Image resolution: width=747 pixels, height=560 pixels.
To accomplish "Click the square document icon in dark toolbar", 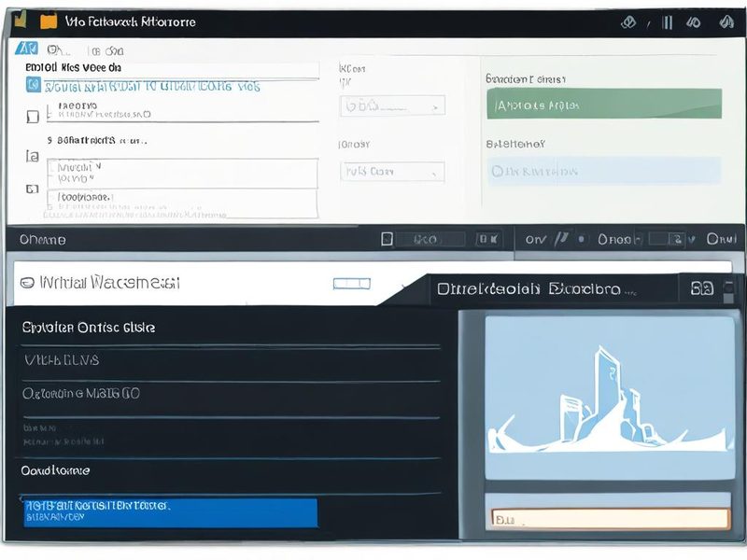I will pyautogui.click(x=387, y=239).
